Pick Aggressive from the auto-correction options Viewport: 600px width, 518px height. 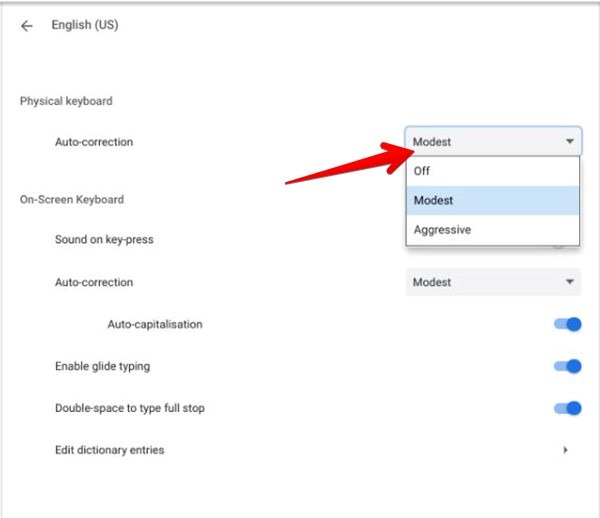[493, 230]
